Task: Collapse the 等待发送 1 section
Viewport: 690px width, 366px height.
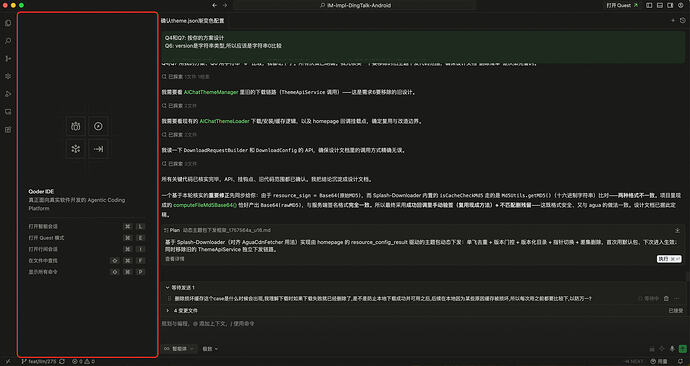Action: tap(180, 287)
